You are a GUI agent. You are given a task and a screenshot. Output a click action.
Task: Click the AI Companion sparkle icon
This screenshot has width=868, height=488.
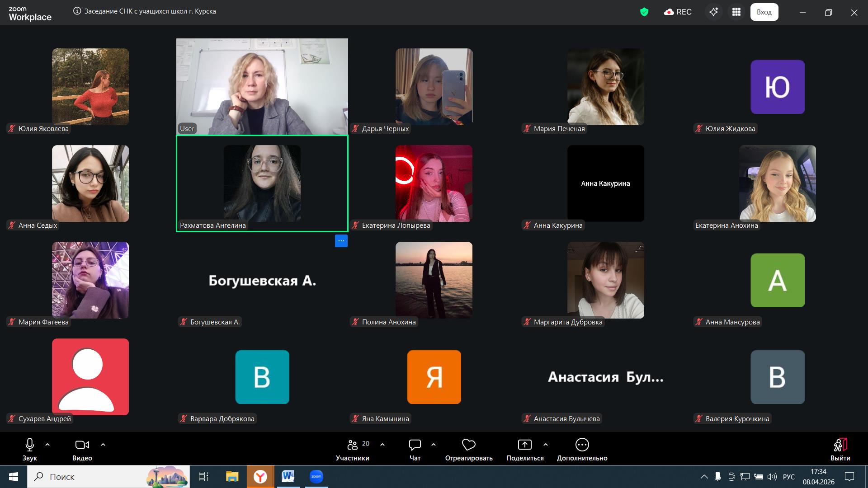click(714, 12)
